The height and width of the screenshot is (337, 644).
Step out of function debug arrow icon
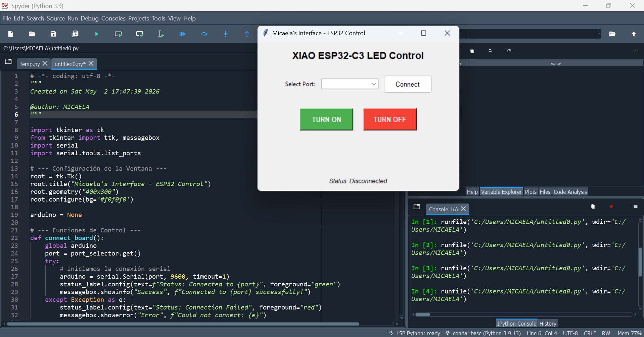pyautogui.click(x=247, y=34)
